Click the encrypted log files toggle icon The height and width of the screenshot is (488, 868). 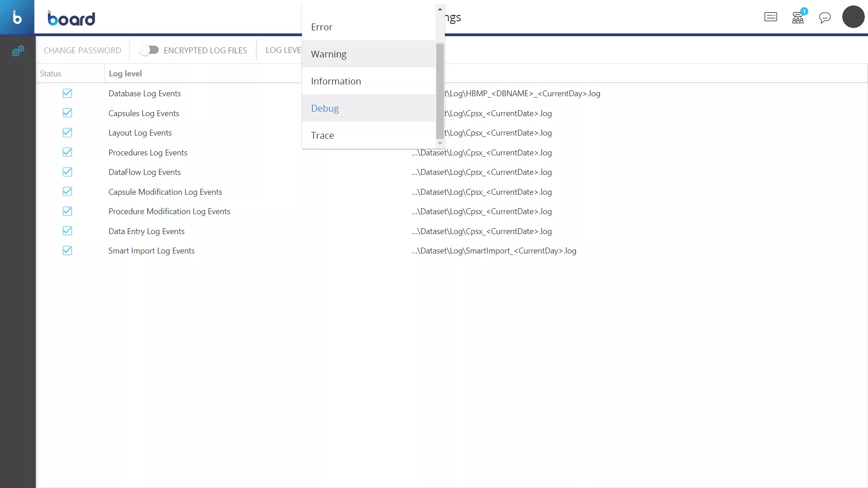(149, 50)
